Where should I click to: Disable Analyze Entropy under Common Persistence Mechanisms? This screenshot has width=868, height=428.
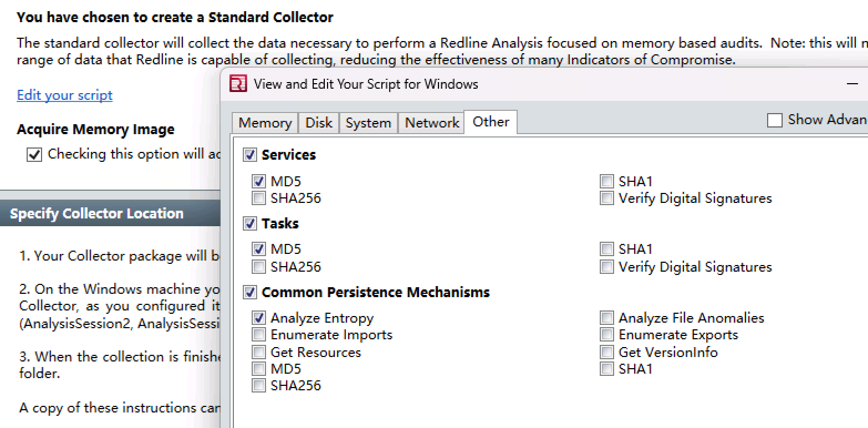pyautogui.click(x=258, y=317)
